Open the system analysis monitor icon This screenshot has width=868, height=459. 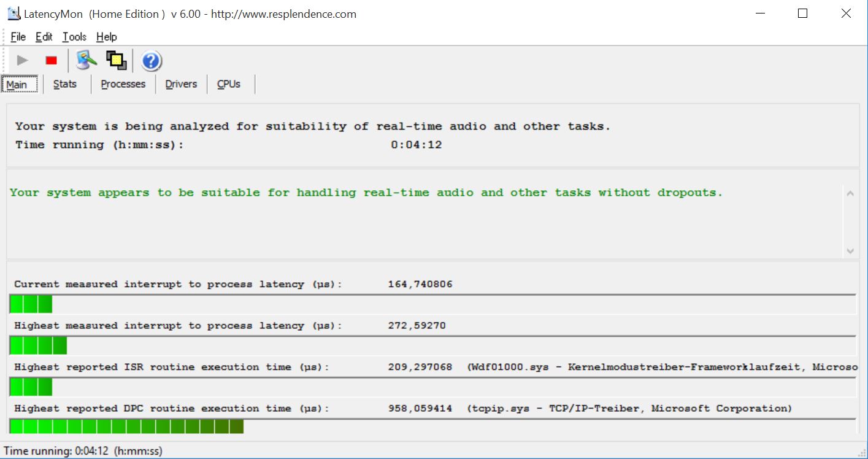click(x=86, y=60)
